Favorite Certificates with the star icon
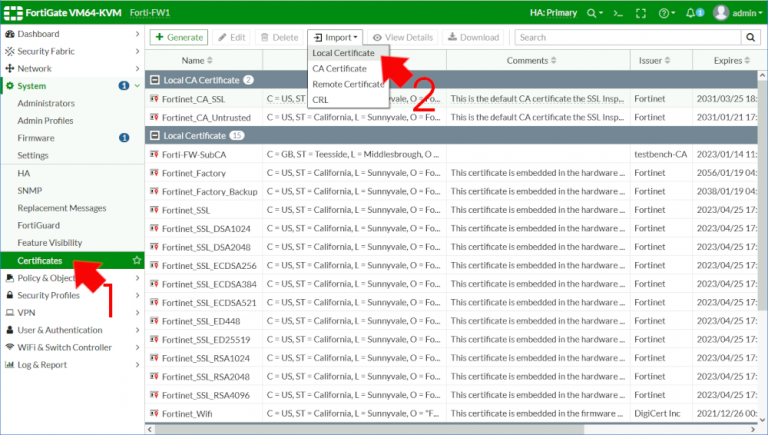Viewport: 768px width, 435px height. 137,261
